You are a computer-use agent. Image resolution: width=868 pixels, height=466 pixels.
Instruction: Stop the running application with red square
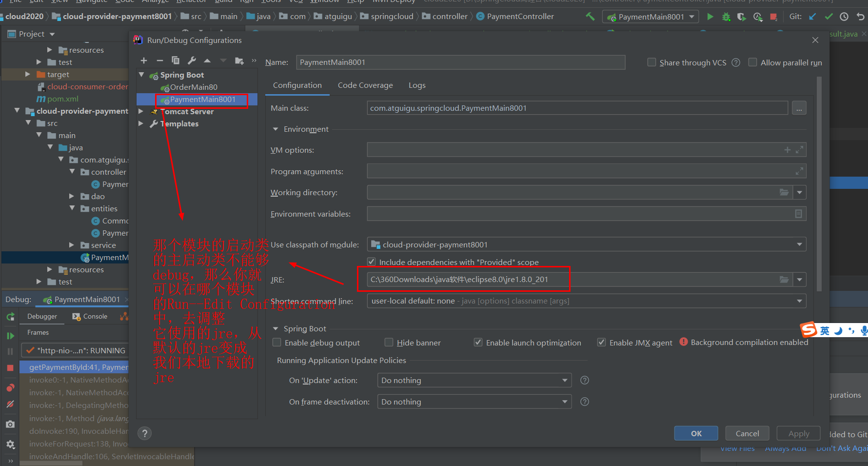pyautogui.click(x=773, y=16)
